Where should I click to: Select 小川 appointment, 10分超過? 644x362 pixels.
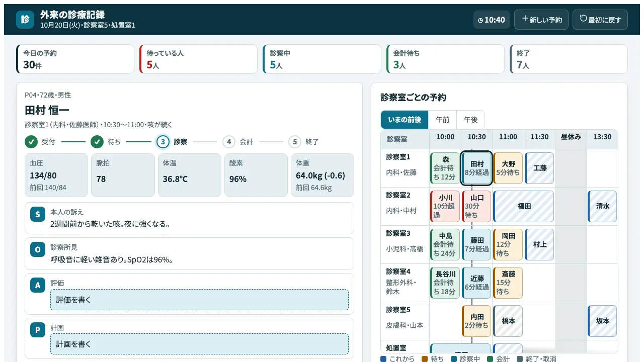[445, 207]
